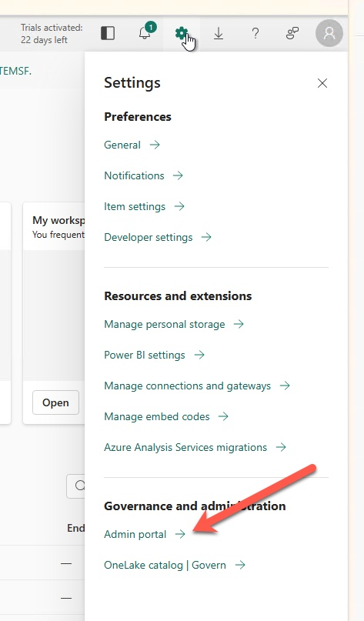Click the feedback icon in header
The height and width of the screenshot is (621, 364).
[292, 34]
